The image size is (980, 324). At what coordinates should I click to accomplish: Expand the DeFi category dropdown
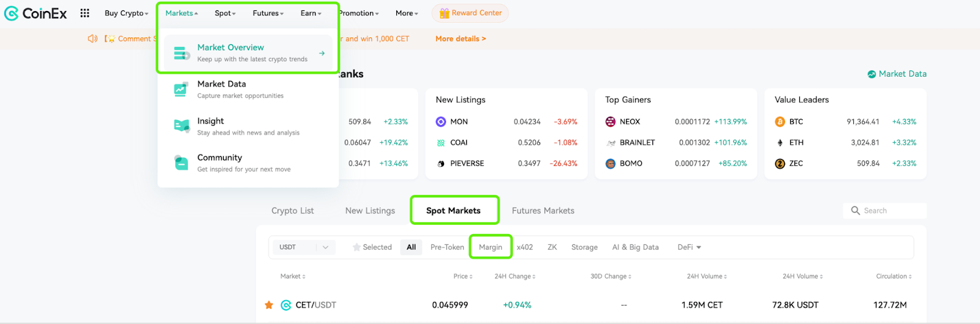coord(689,247)
